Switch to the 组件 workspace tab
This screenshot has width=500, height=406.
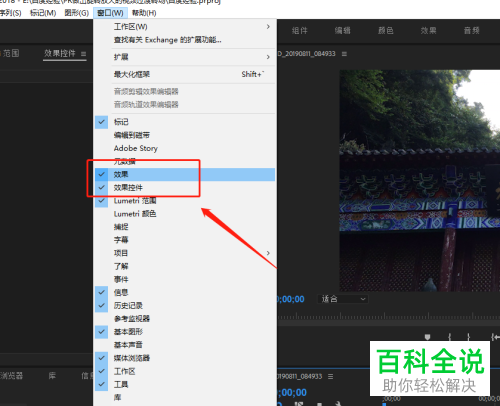coord(300,31)
